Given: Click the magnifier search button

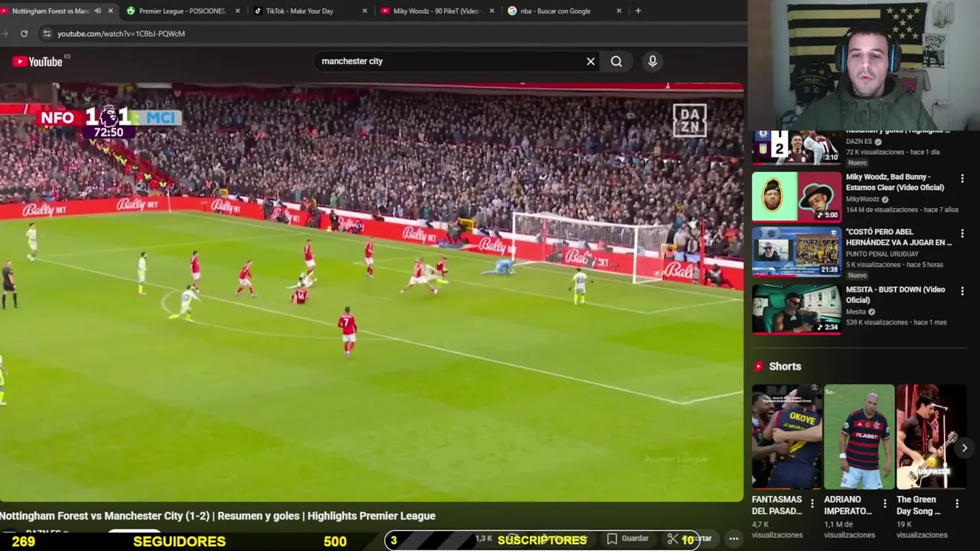Looking at the screenshot, I should click(616, 61).
